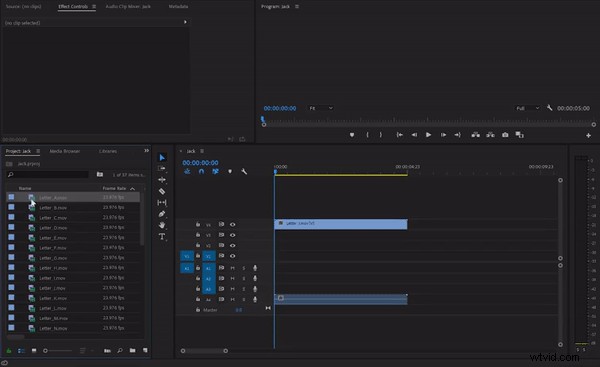
Task: Toggle V1 source patching button
Action: 187,256
